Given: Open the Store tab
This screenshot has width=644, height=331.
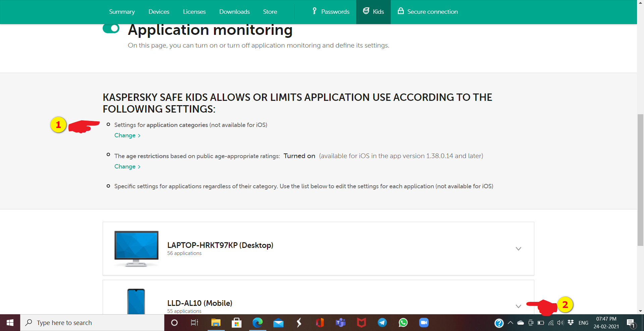Looking at the screenshot, I should pyautogui.click(x=270, y=12).
